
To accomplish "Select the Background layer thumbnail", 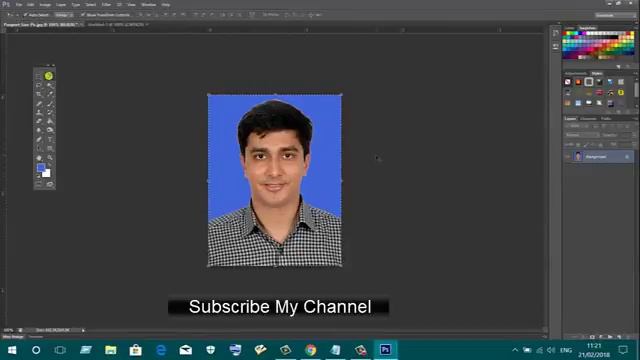I will click(578, 156).
